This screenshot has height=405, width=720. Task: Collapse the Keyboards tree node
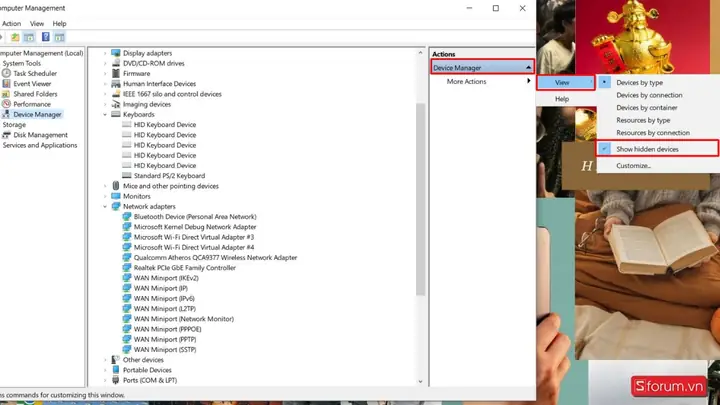pos(105,114)
